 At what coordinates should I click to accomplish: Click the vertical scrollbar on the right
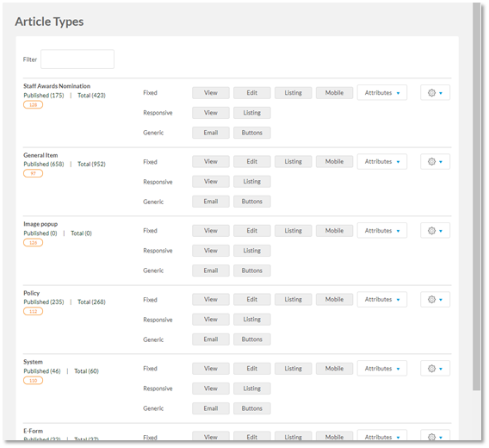[476, 196]
